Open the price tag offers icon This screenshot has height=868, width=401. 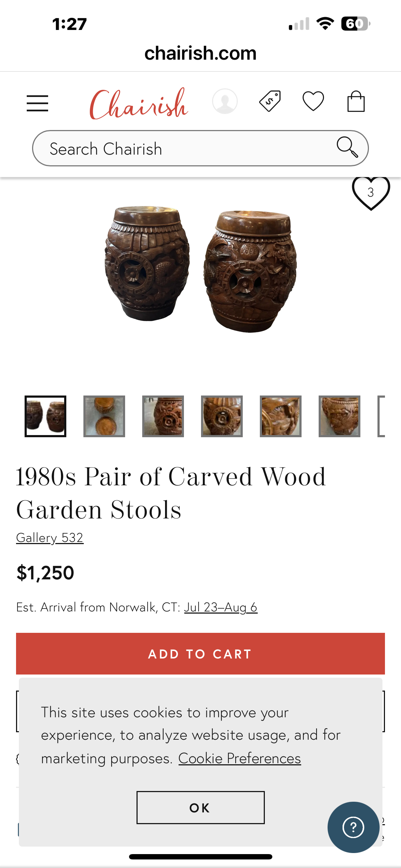pyautogui.click(x=270, y=101)
